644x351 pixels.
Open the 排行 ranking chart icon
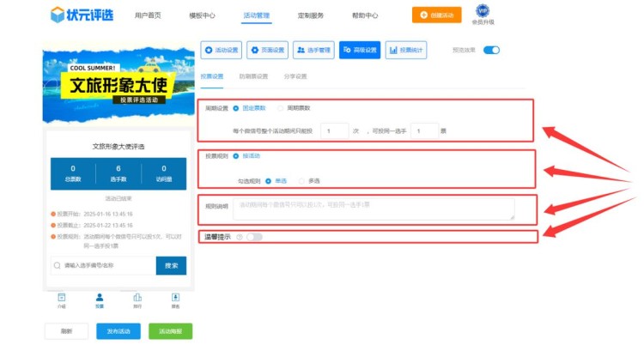137,297
